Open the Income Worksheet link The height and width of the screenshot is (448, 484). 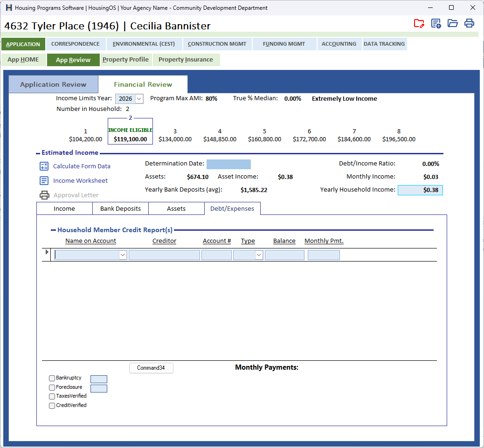[x=80, y=180]
